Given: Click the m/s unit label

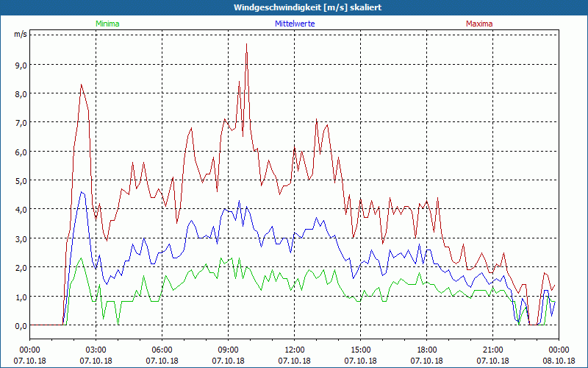Looking at the screenshot, I should [x=21, y=34].
